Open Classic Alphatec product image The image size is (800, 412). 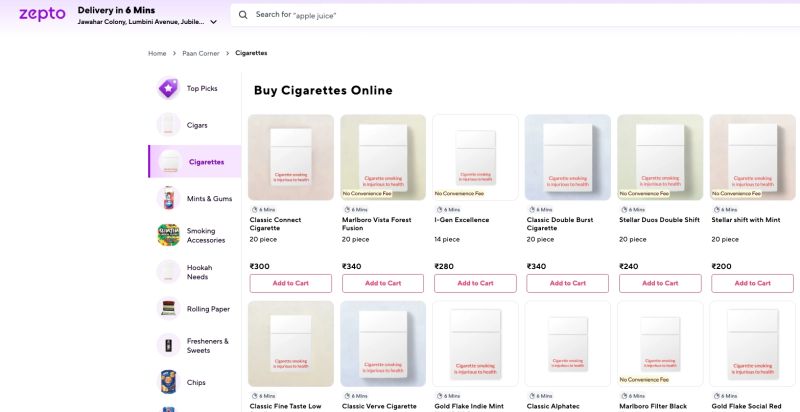pos(568,344)
